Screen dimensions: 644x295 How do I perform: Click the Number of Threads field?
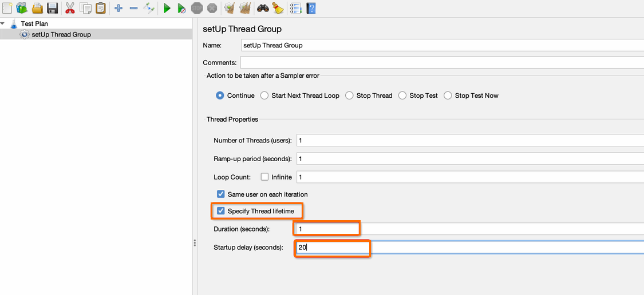coord(470,140)
